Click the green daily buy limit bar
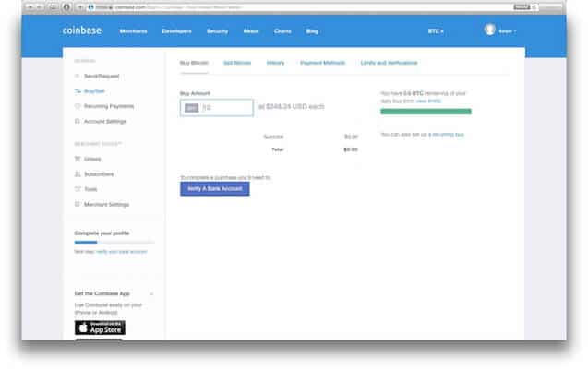The height and width of the screenshot is (370, 588). [426, 112]
